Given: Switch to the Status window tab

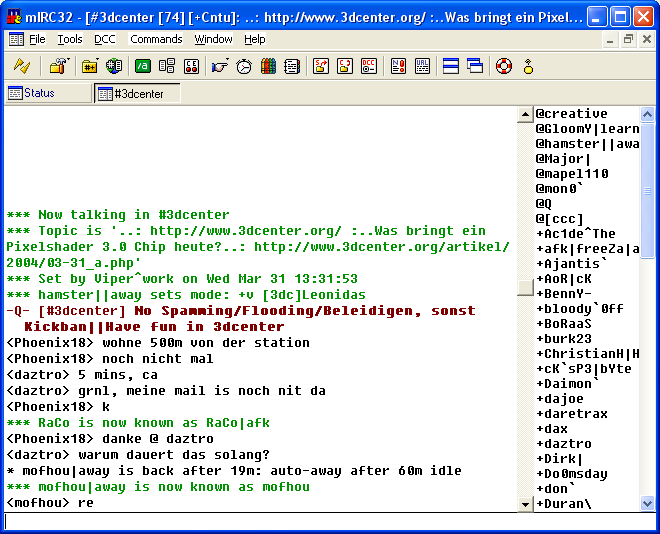Looking at the screenshot, I should [48, 93].
